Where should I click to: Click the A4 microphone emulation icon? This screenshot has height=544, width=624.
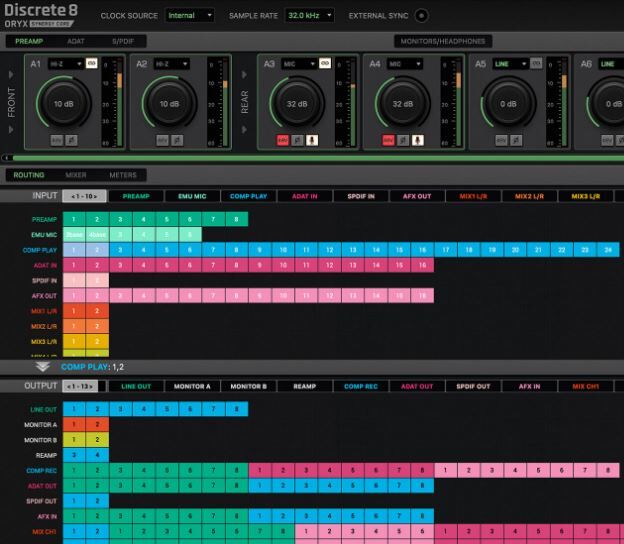click(x=417, y=141)
